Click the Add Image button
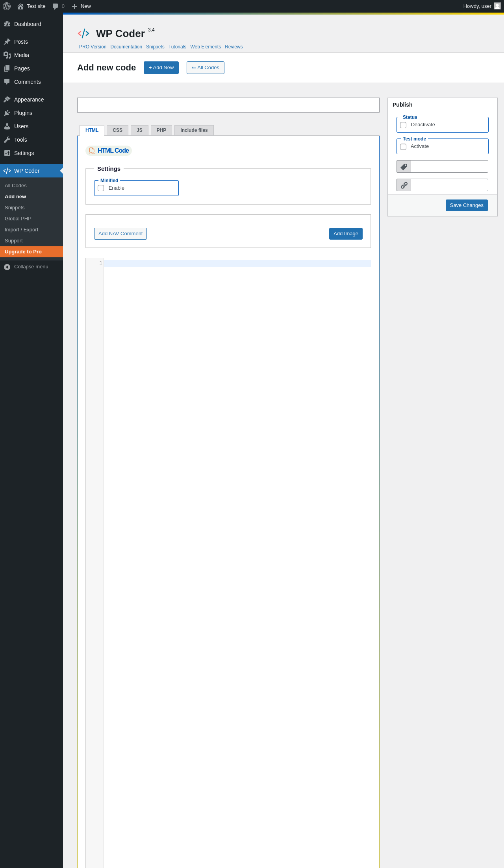Image resolution: width=504 pixels, height=868 pixels. pos(346,234)
